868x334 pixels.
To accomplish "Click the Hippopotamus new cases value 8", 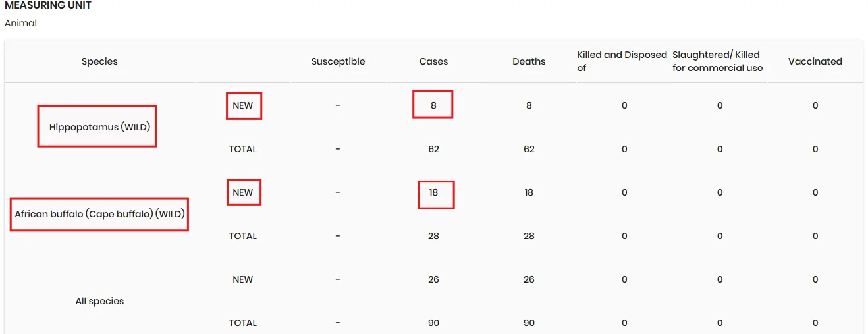I will tap(433, 105).
